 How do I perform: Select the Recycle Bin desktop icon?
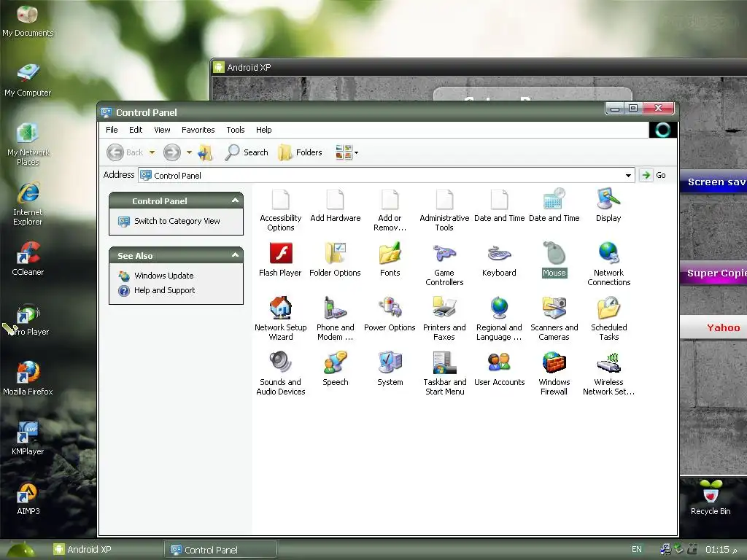pos(711,498)
